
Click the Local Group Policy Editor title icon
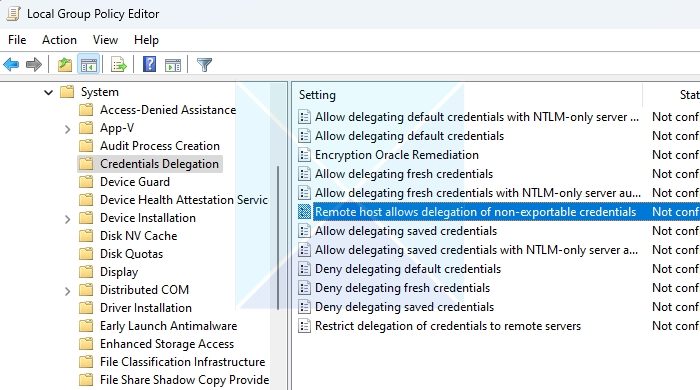pyautogui.click(x=13, y=14)
